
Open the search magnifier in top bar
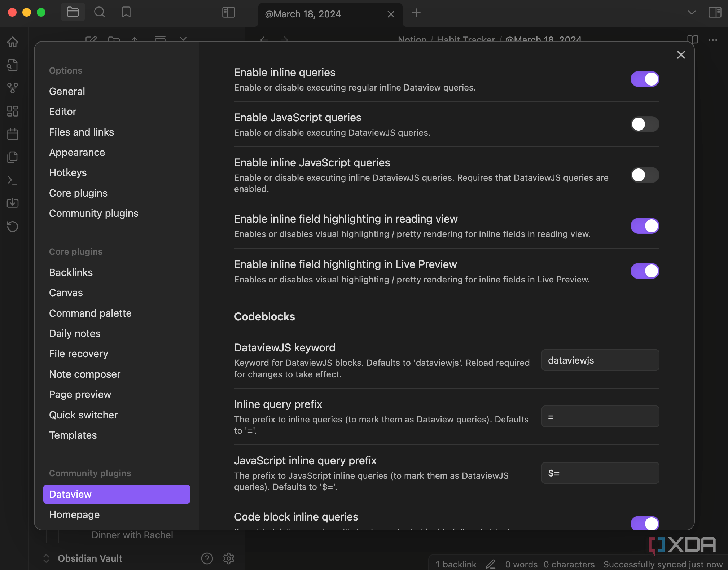(x=99, y=12)
